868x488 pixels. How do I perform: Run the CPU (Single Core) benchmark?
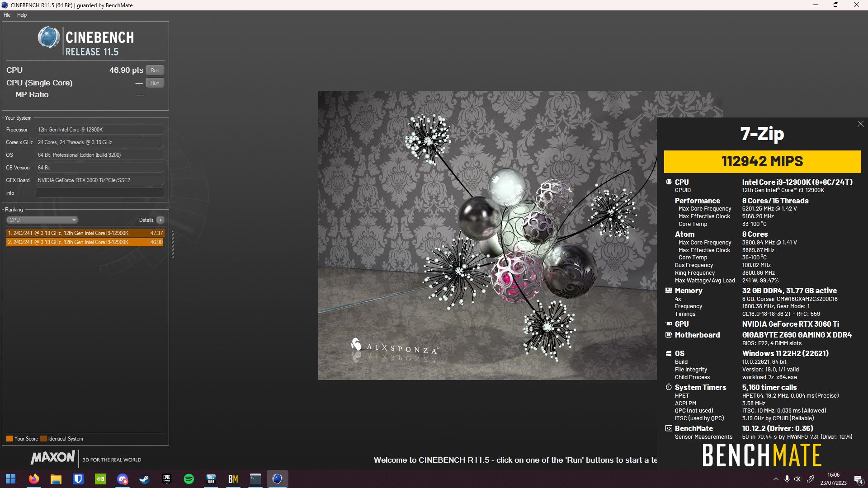pos(155,83)
